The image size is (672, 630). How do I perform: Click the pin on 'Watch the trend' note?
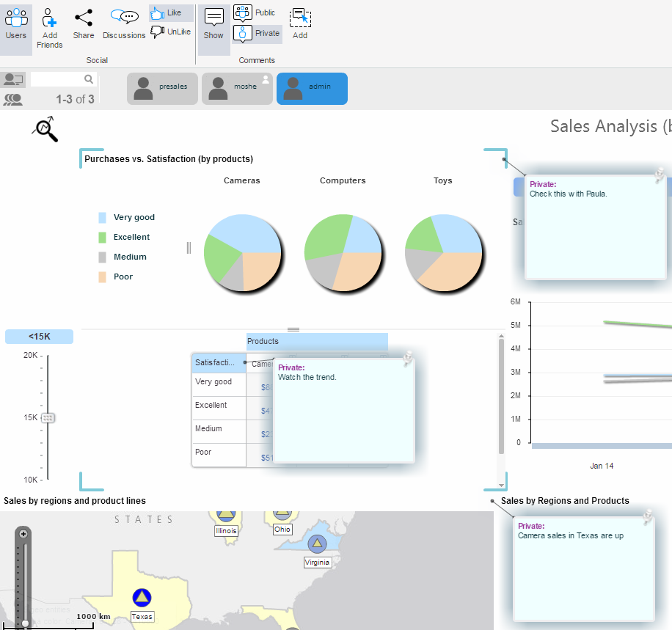(408, 358)
